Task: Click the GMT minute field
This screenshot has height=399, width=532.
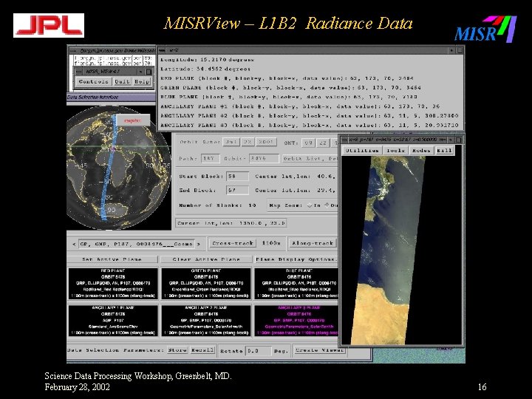Action: [x=324, y=143]
